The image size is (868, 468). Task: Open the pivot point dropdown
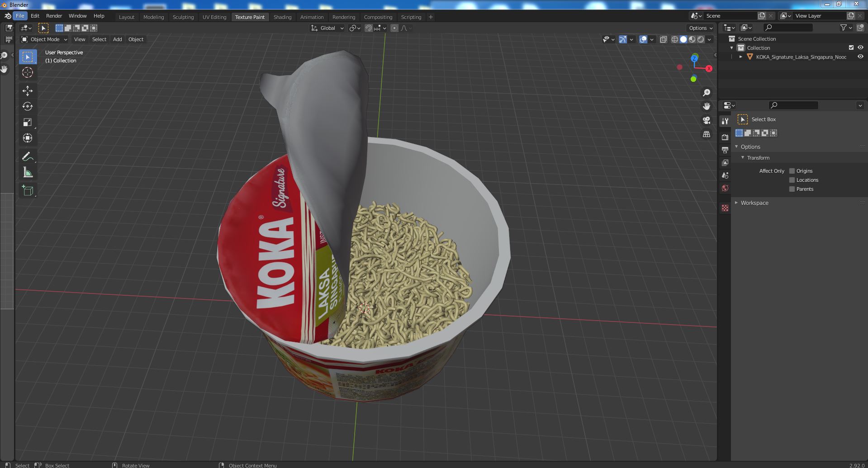pos(355,28)
